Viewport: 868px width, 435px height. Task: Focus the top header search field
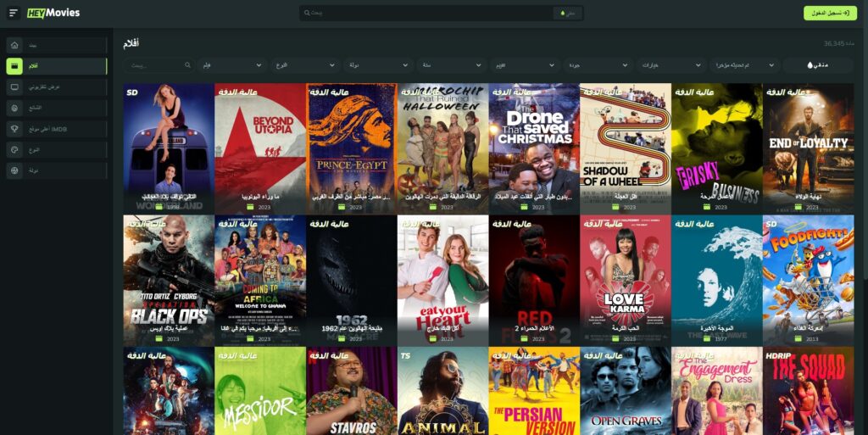[424, 13]
